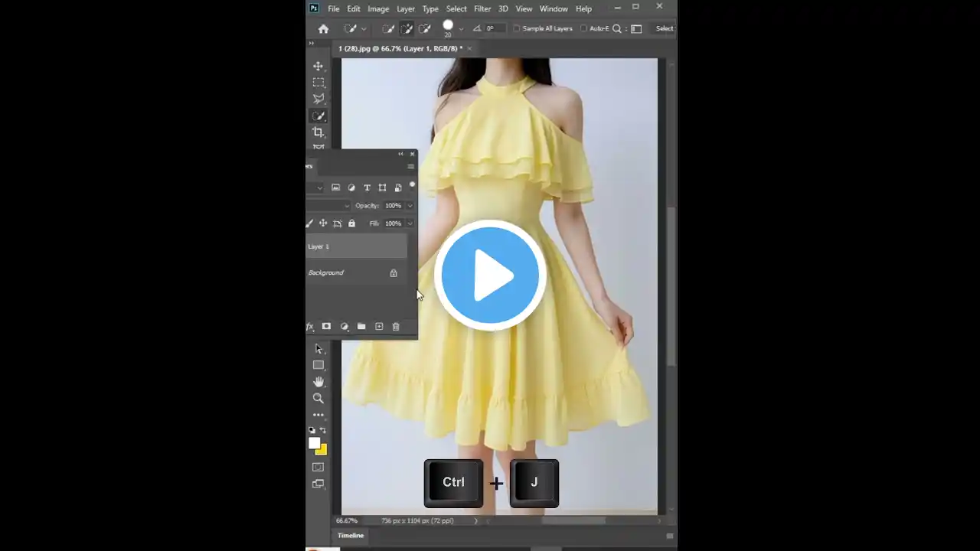
Task: Select the Move tool
Action: (x=318, y=66)
